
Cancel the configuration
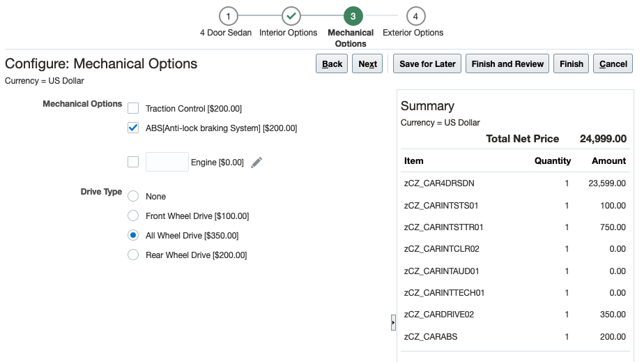(613, 64)
